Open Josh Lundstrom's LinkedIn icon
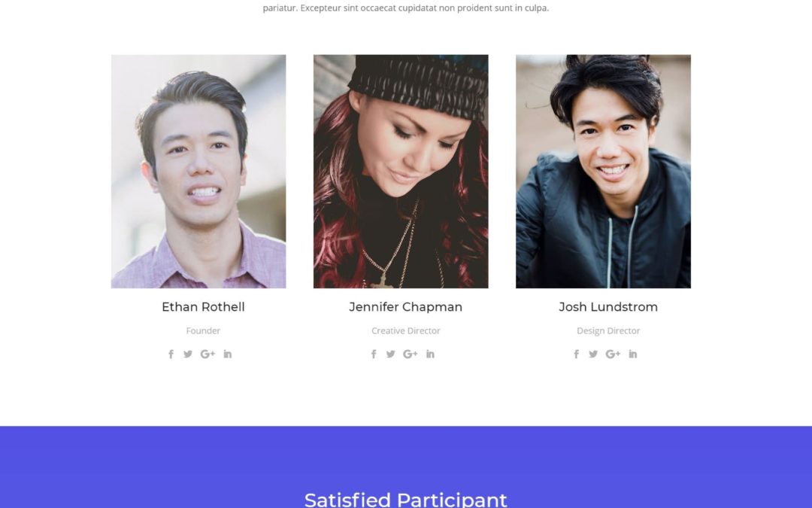 click(x=633, y=354)
